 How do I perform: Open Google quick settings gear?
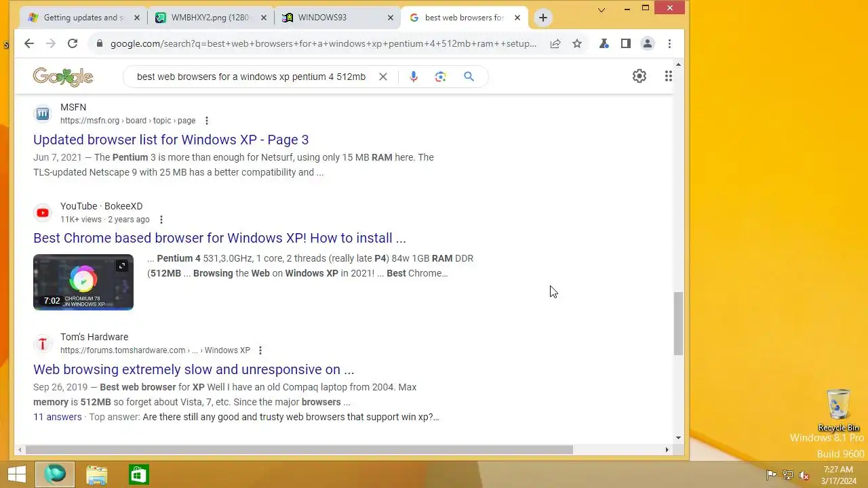click(x=639, y=76)
